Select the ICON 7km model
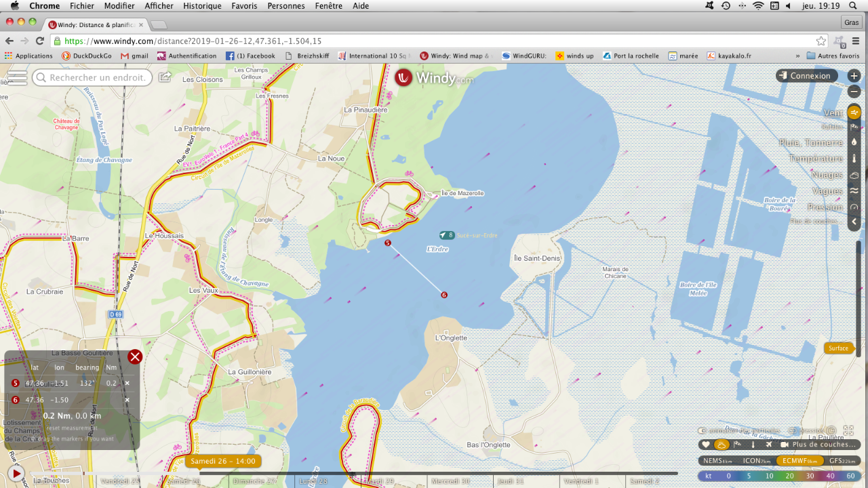This screenshot has width=868, height=488. point(756,460)
